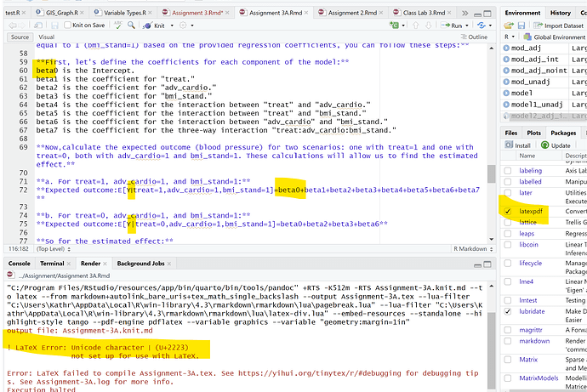Open the document settings gear
Screen dimensions: 587x392
click(x=183, y=26)
